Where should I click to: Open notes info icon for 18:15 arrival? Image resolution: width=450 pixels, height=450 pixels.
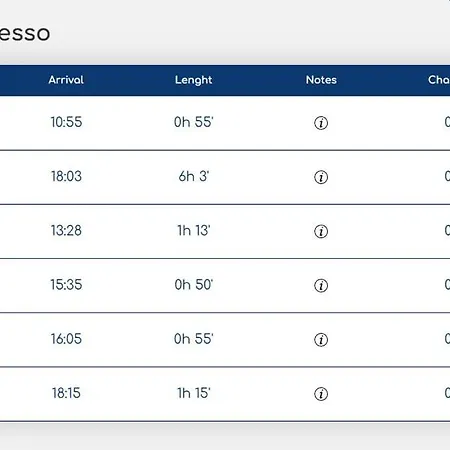[321, 394]
